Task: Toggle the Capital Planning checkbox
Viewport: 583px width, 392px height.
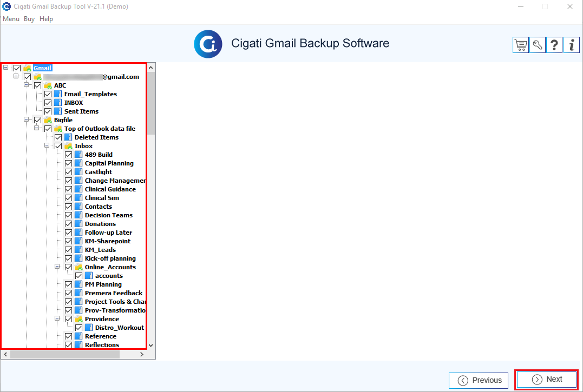Action: (x=68, y=163)
